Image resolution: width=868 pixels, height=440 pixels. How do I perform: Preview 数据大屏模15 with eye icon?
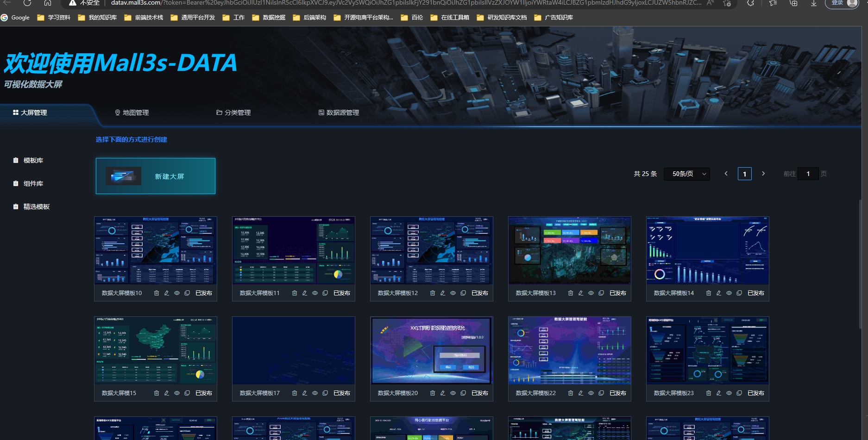(x=177, y=393)
